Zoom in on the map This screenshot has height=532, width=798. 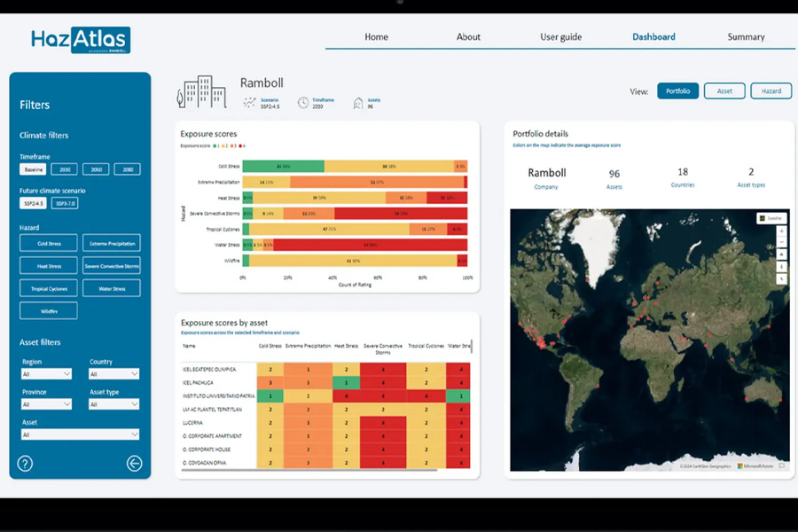tap(782, 231)
